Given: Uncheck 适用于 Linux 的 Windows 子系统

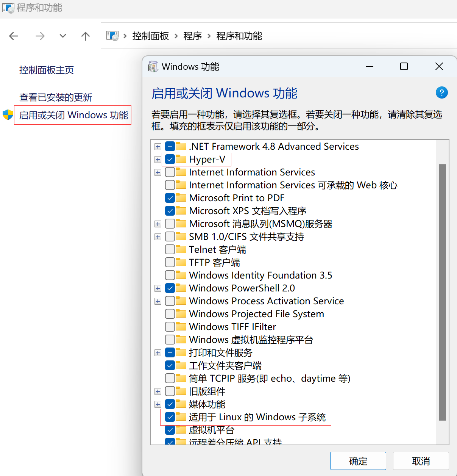Looking at the screenshot, I should tap(170, 417).
